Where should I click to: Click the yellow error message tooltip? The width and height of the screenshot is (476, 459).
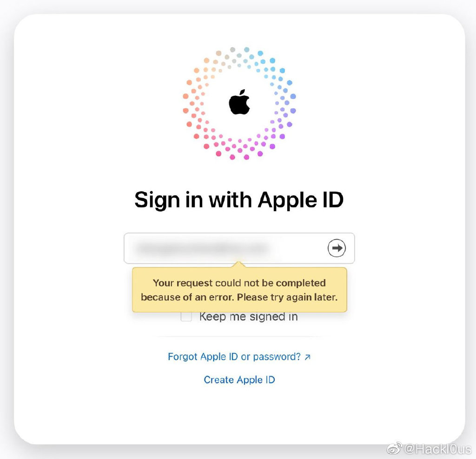(239, 290)
